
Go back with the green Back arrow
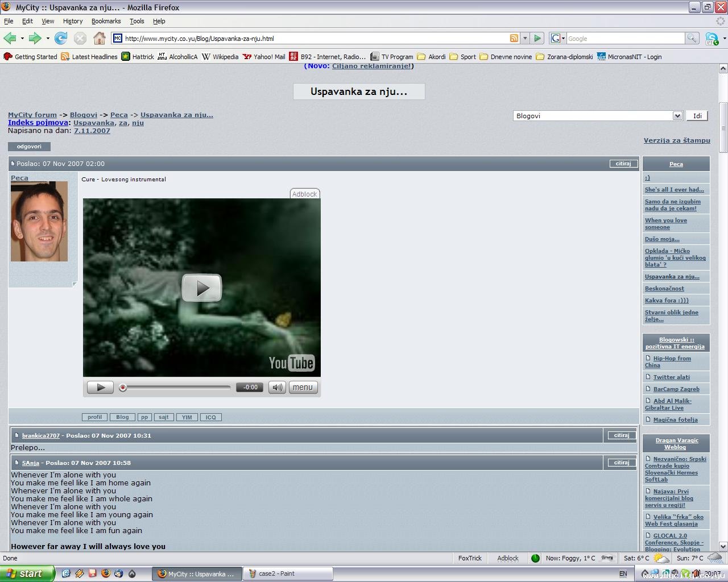10,38
